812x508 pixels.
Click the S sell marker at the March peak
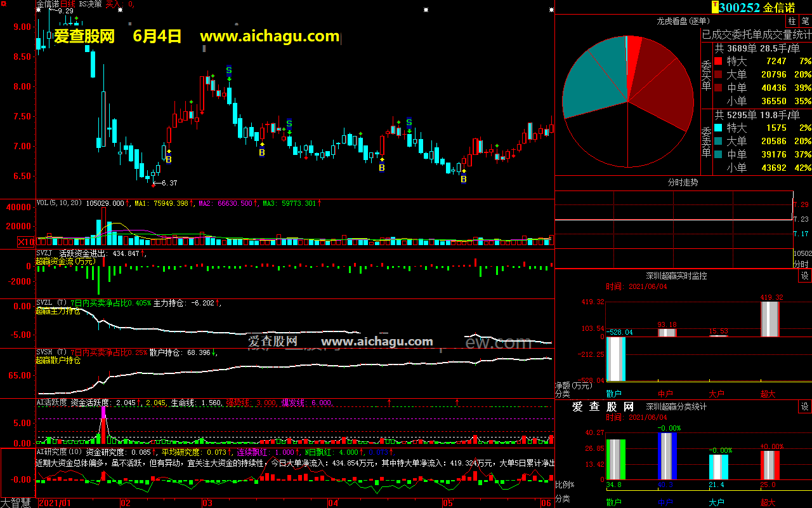pos(229,70)
